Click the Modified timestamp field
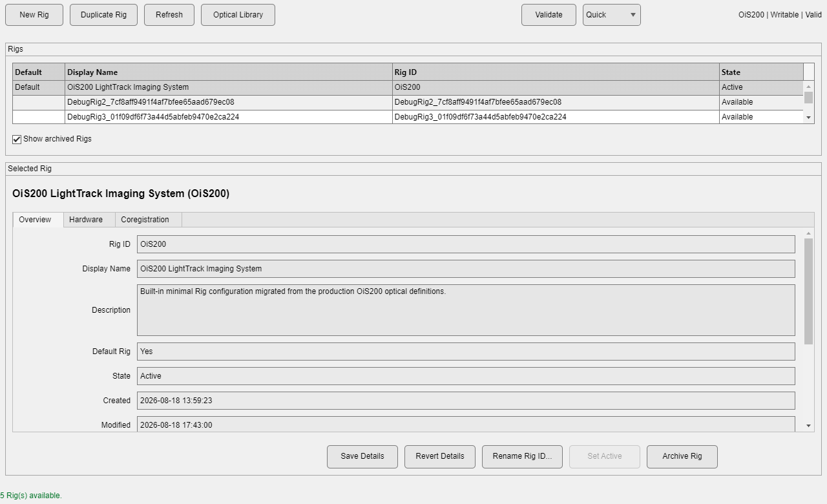827x504 pixels. [x=466, y=425]
